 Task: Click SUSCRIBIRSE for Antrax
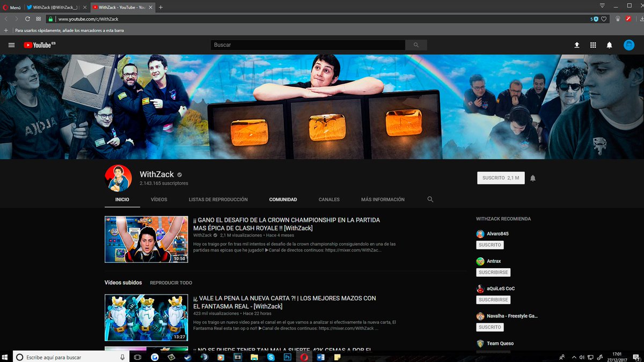tap(493, 272)
